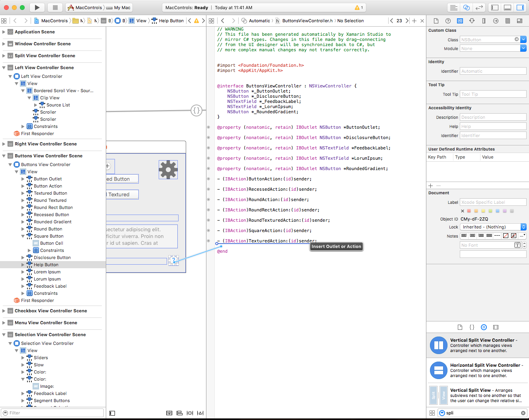Open the Connections inspector arrow icon
Screen dimensions: 529x420
coord(496,21)
